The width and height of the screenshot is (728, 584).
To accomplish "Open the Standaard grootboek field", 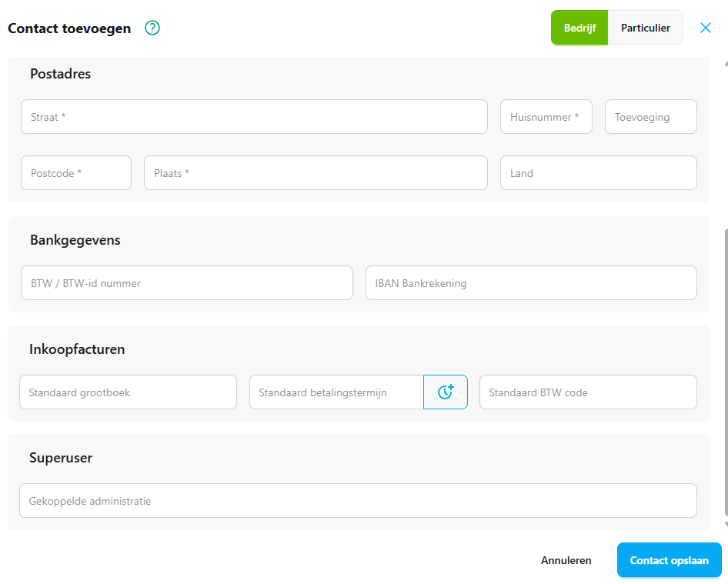I will (129, 392).
